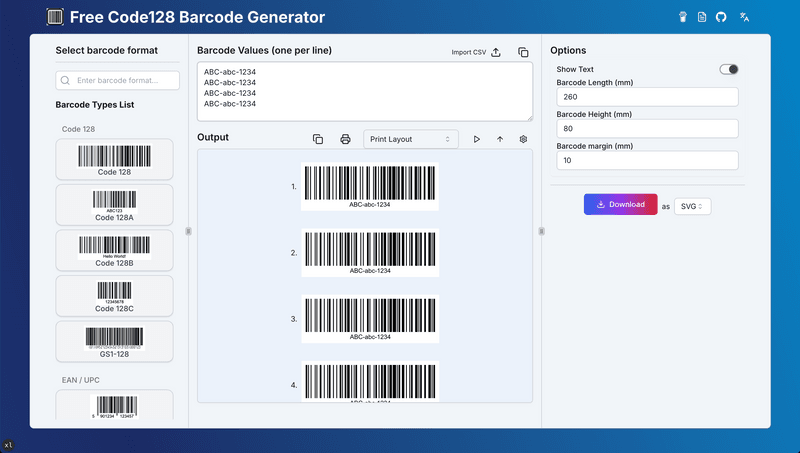Select the first EAN / UPC barcode card
This screenshot has width=800, height=453.
[x=114, y=405]
